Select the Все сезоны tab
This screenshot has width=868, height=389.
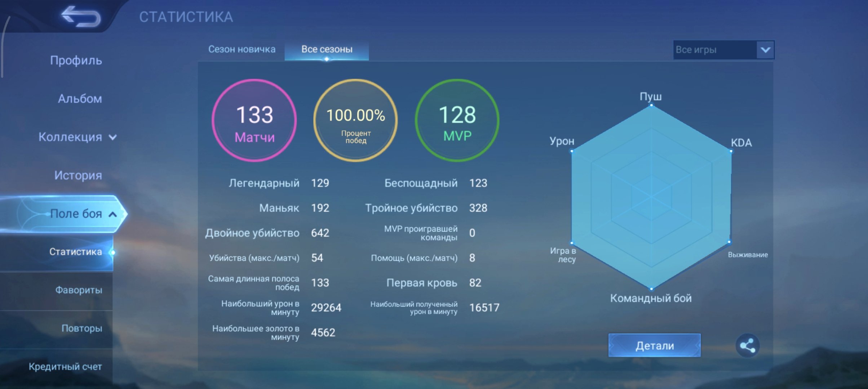[x=327, y=49]
